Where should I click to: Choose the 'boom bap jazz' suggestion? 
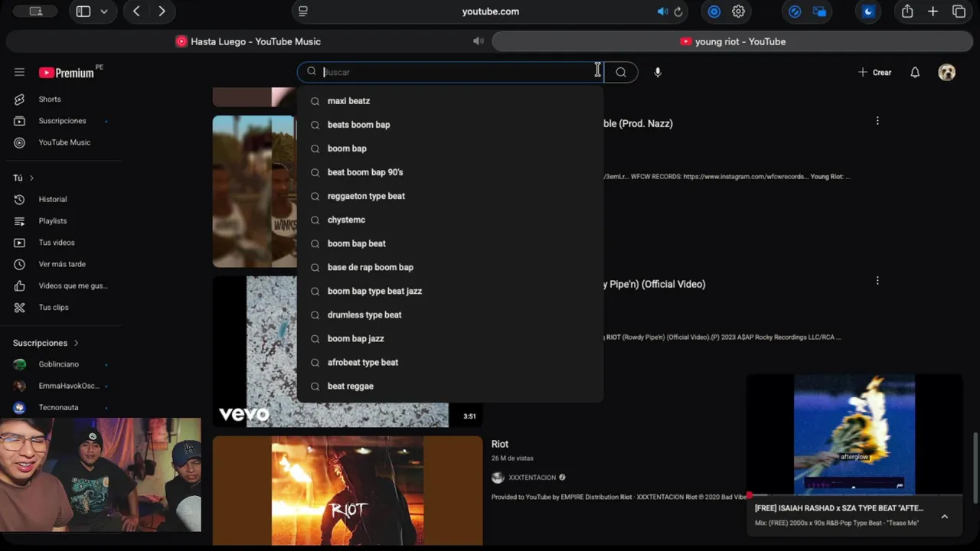pos(450,338)
